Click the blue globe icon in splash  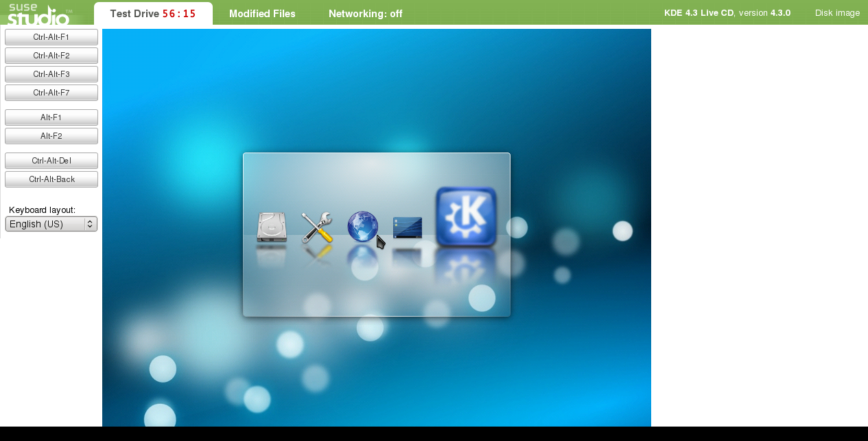tap(362, 227)
